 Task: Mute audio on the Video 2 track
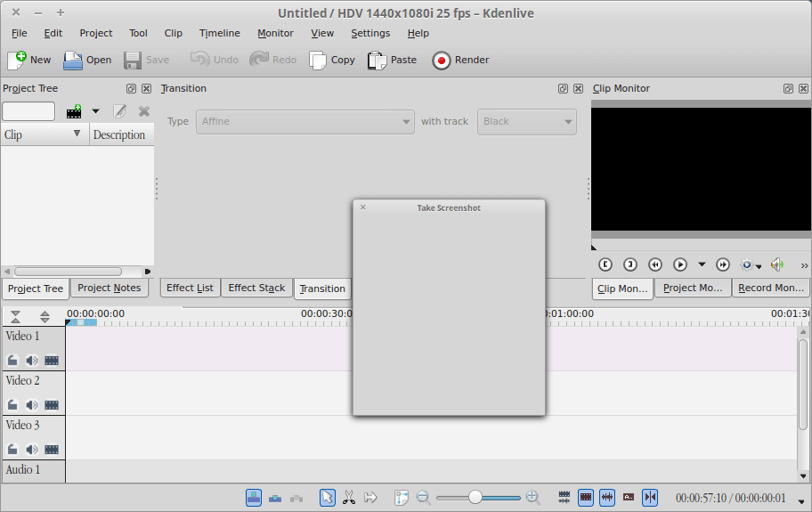(x=32, y=405)
